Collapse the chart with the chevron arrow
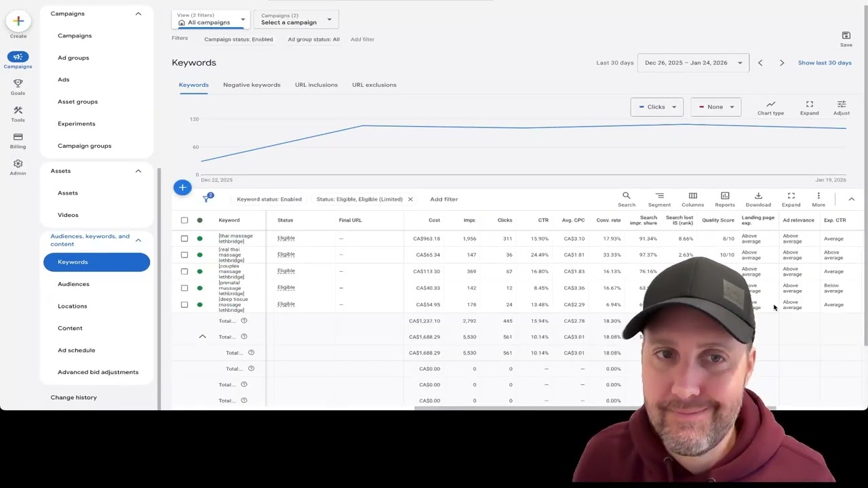 tap(851, 199)
